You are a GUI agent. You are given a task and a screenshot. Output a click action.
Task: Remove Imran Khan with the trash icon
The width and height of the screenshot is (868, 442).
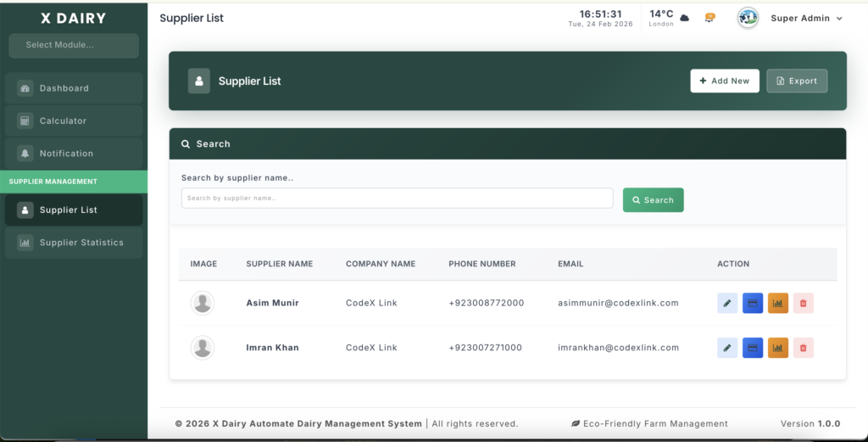[804, 348]
